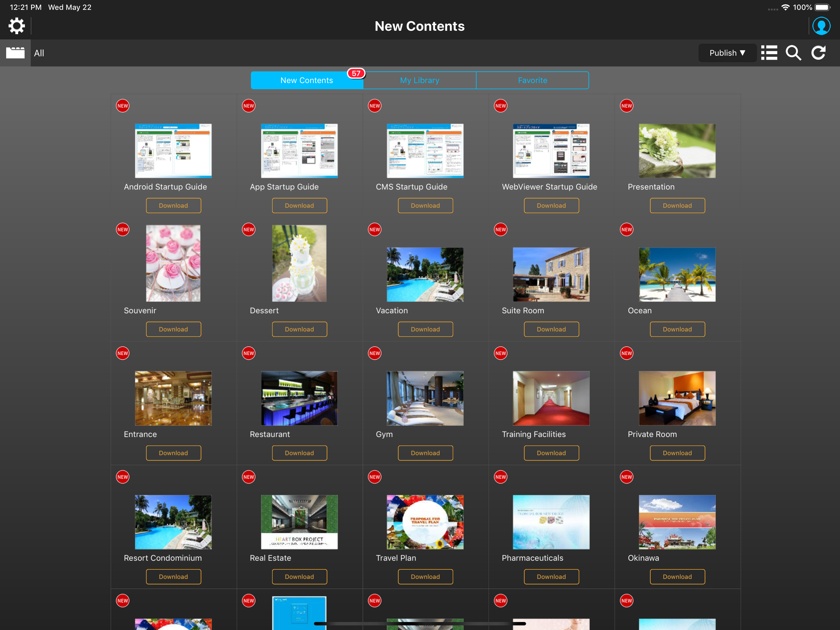Image resolution: width=840 pixels, height=630 pixels.
Task: Download the Pharmaceuticals content
Action: click(x=551, y=576)
